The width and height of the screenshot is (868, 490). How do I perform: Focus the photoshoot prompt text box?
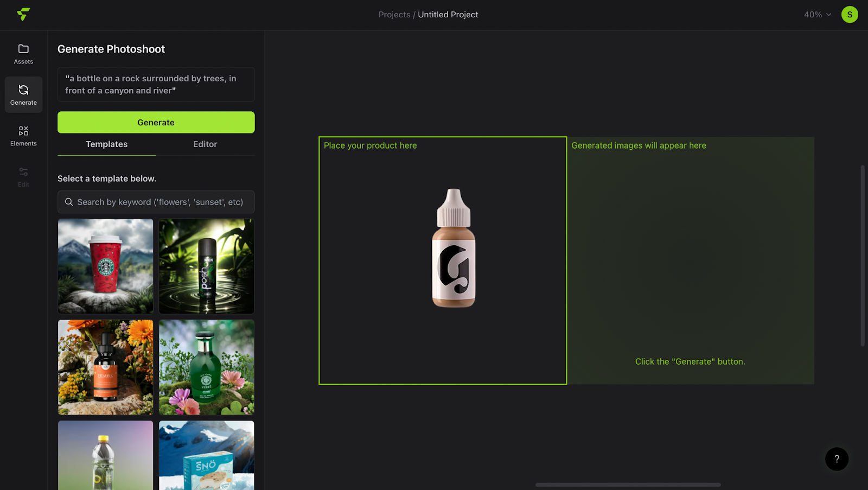coord(156,85)
